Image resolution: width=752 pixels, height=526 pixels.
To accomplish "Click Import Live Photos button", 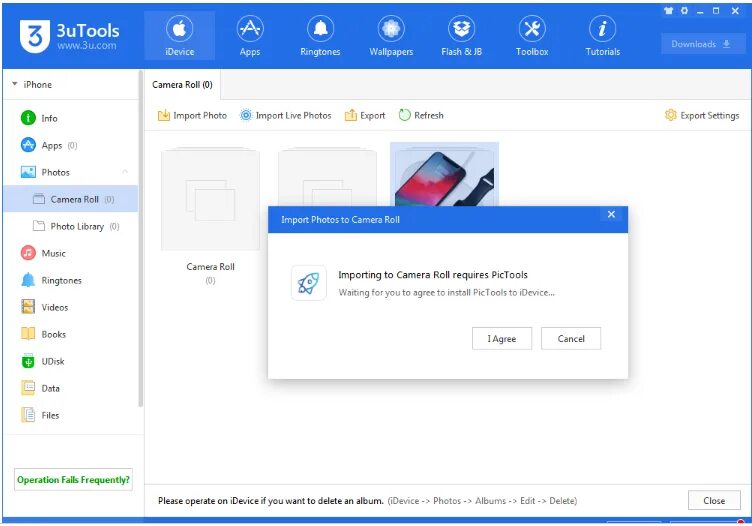I will (x=286, y=116).
